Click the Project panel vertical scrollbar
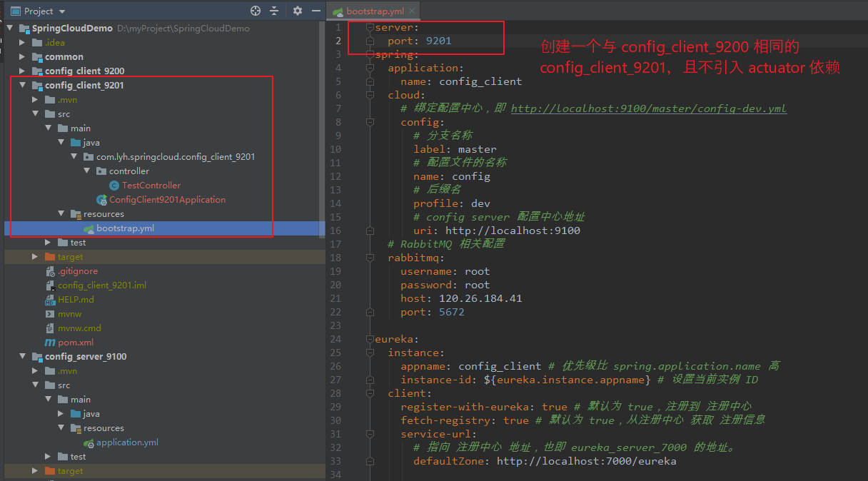 [x=321, y=128]
